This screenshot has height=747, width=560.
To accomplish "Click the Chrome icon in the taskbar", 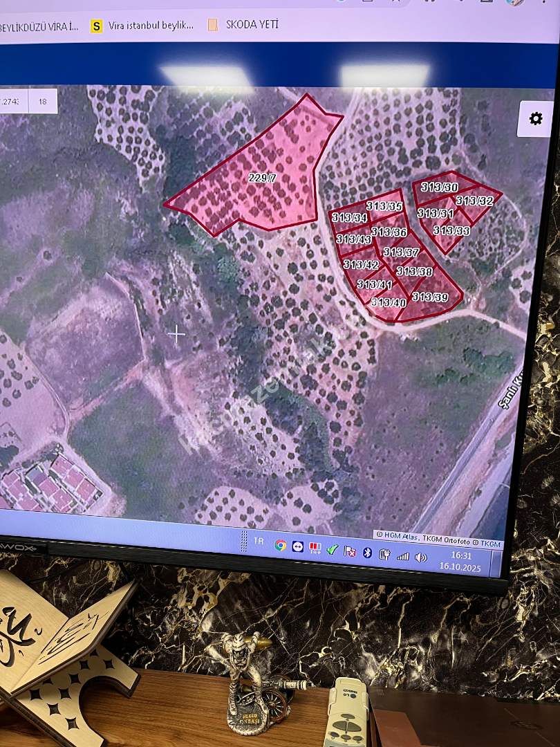I will point(280,545).
